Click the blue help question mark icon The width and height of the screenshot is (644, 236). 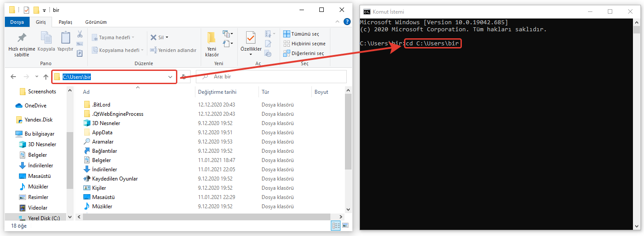[x=348, y=22]
